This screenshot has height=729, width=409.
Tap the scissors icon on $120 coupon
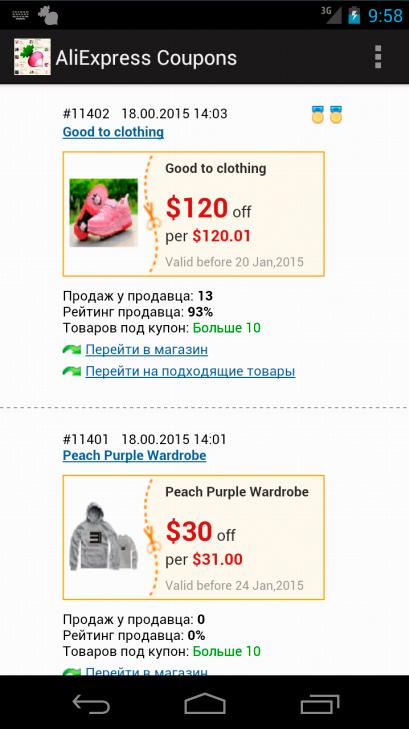tap(152, 216)
